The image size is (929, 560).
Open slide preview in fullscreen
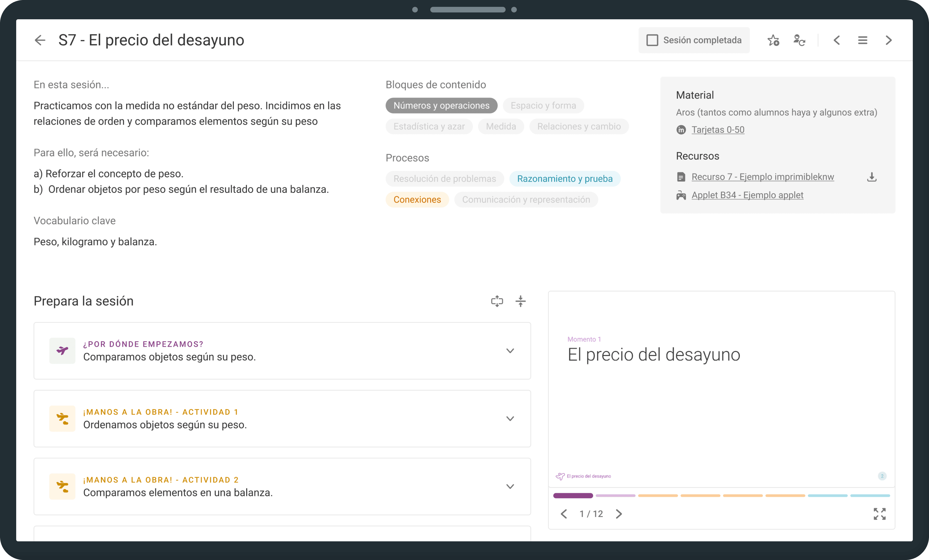click(880, 514)
